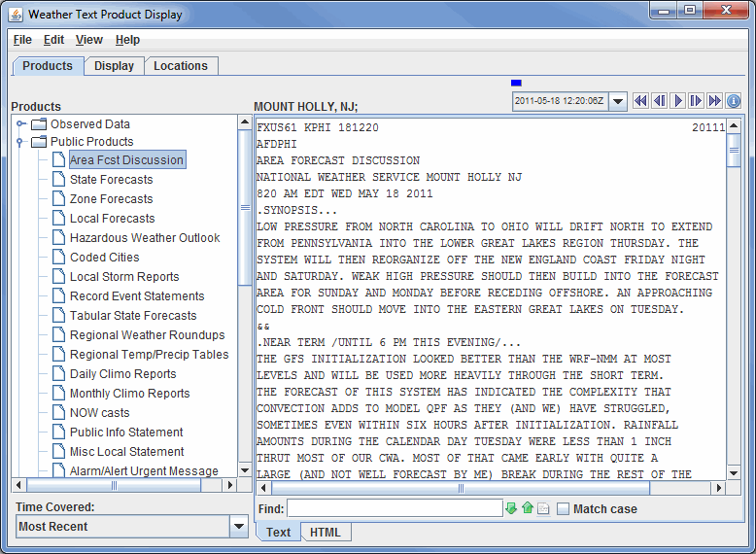Click the highlight-all icon beside Find arrows
The width and height of the screenshot is (756, 554).
point(543,508)
